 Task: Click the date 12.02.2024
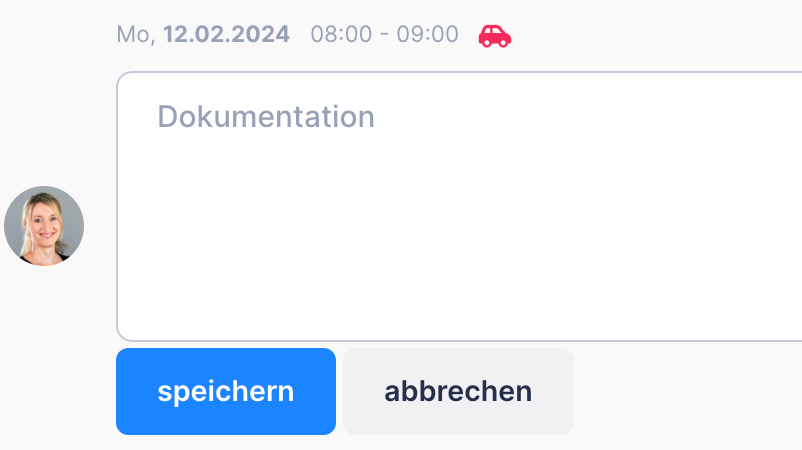[x=226, y=34]
